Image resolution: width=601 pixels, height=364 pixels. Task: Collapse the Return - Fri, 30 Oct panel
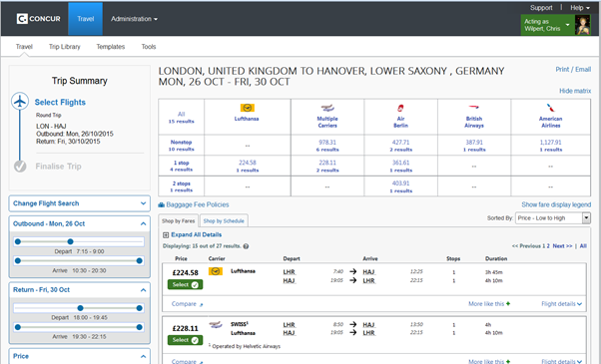144,290
